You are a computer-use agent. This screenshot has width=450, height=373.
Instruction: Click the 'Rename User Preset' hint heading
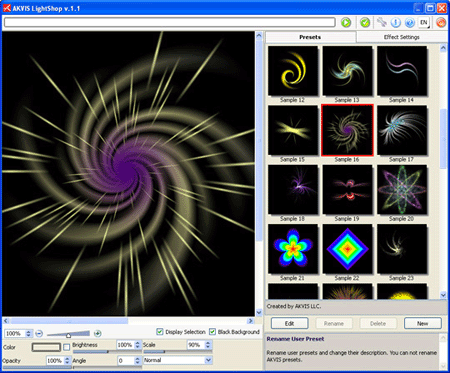pos(295,339)
